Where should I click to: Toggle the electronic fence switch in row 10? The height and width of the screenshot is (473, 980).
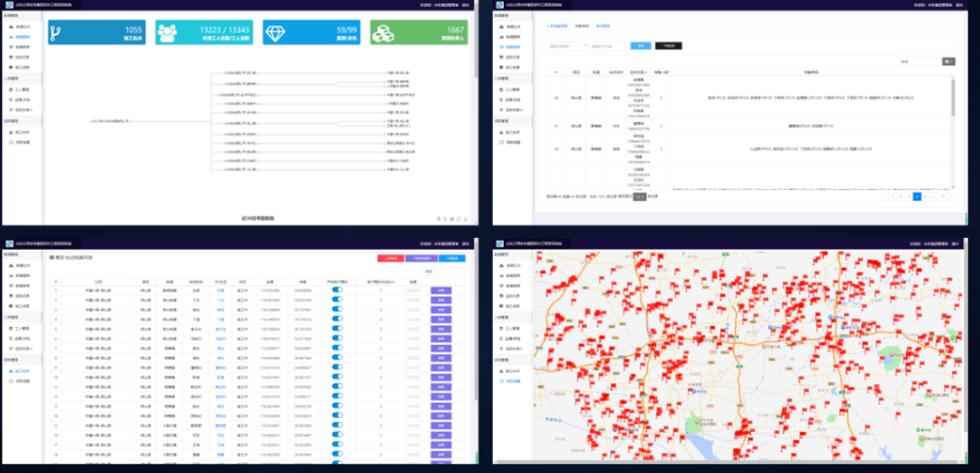point(338,374)
